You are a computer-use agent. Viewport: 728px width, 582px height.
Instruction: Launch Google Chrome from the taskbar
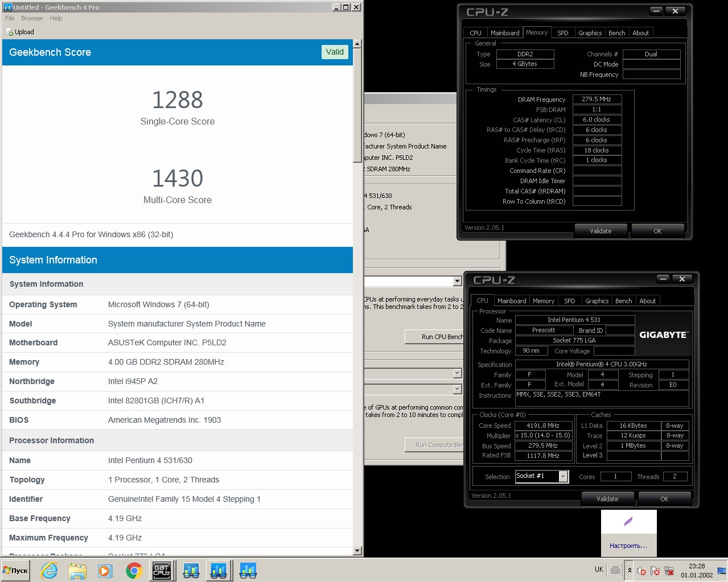pyautogui.click(x=134, y=570)
